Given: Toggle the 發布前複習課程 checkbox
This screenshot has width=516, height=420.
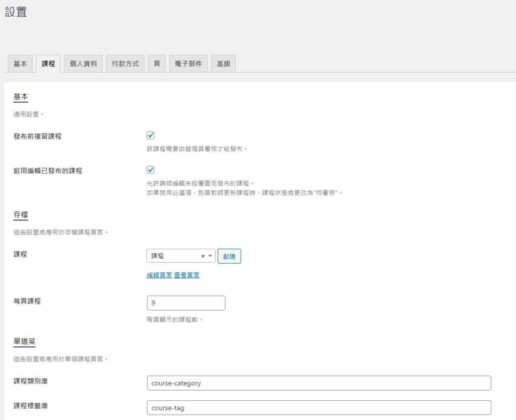Looking at the screenshot, I should tap(150, 136).
